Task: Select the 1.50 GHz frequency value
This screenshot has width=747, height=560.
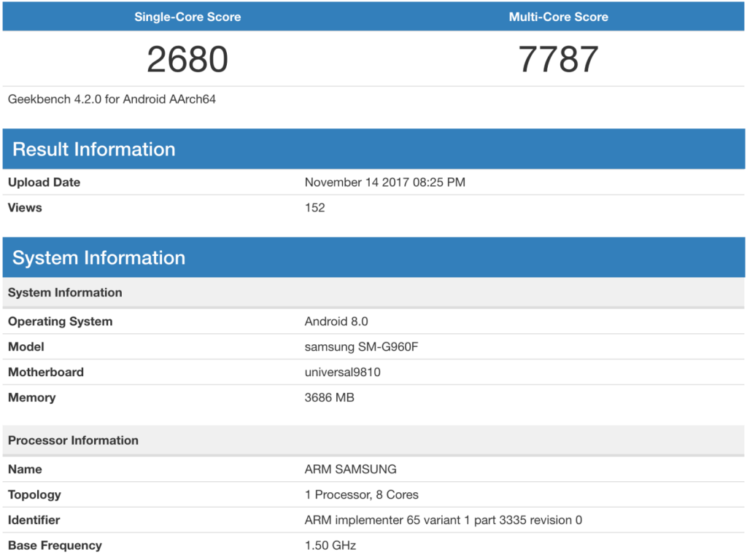Action: point(330,545)
